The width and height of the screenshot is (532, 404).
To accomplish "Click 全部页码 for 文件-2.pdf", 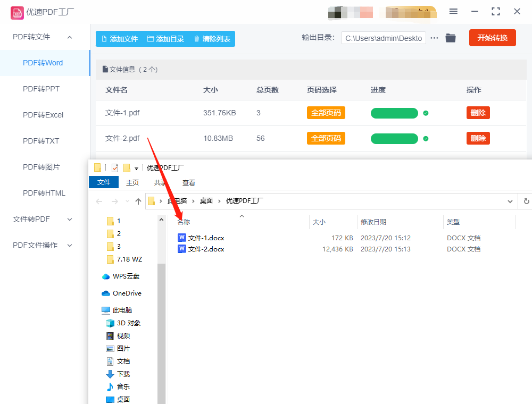I will coord(326,138).
